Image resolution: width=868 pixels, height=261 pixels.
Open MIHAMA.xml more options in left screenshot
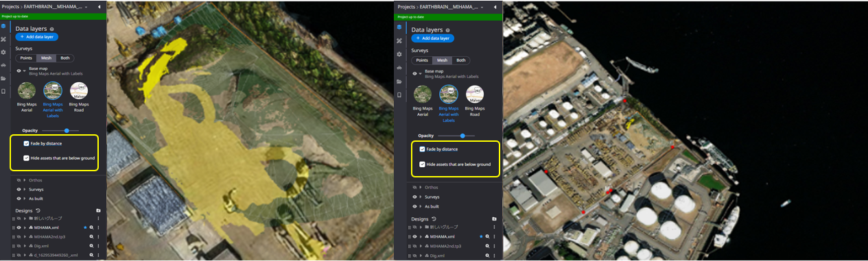pyautogui.click(x=98, y=227)
